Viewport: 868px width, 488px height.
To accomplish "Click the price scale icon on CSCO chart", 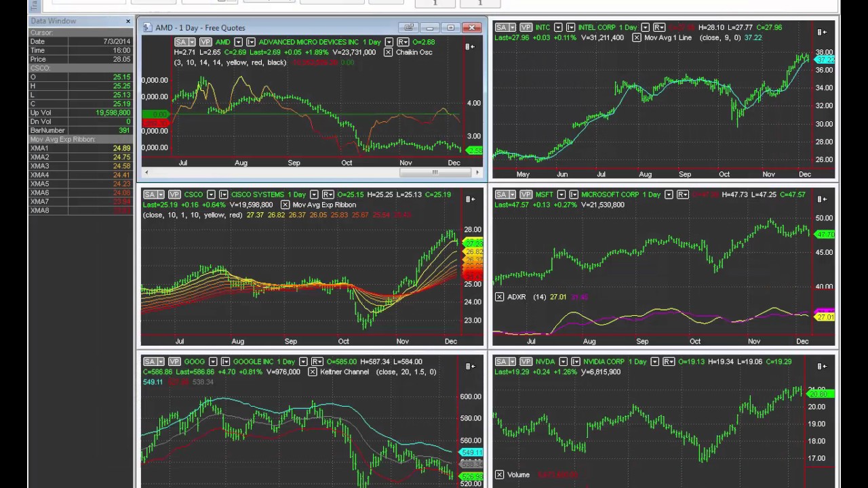I will point(470,199).
